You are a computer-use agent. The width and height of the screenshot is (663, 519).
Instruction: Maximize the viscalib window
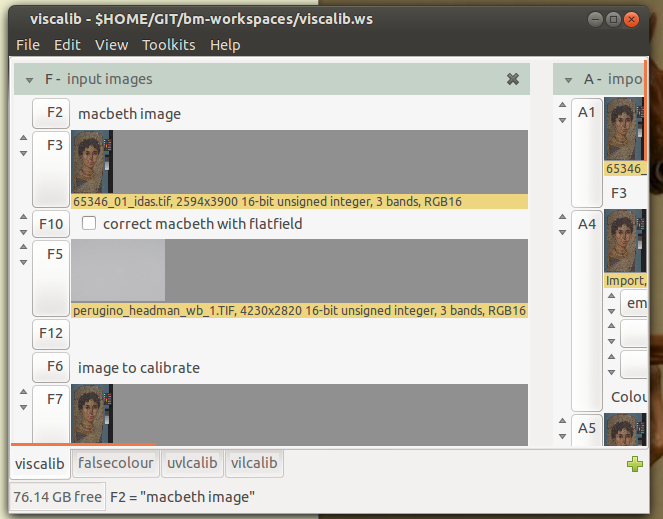(613, 19)
